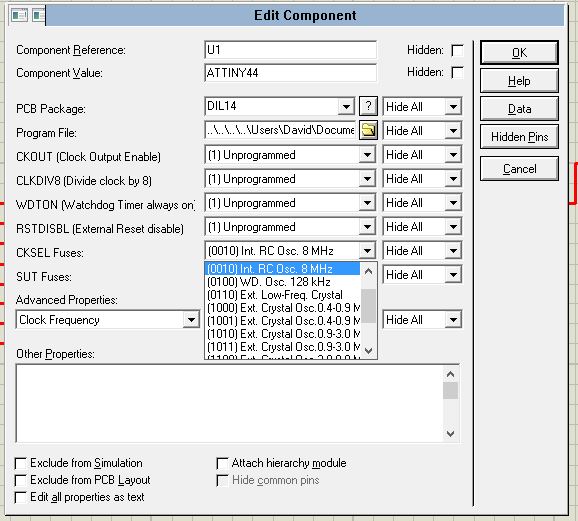578x521 pixels.
Task: Open Hide All dropdown for CKSEL Fuses
Action: pyautogui.click(x=453, y=251)
